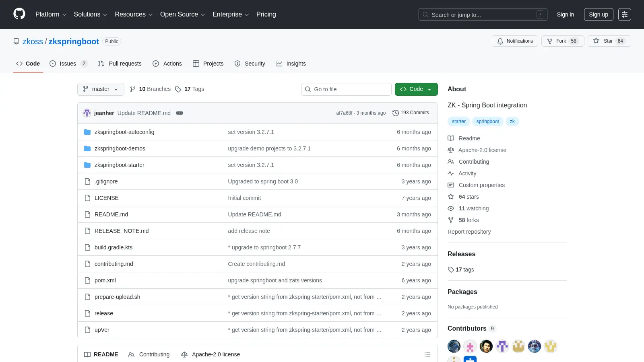644x362 pixels.
Task: Switch to the Insights tab
Action: point(291,64)
